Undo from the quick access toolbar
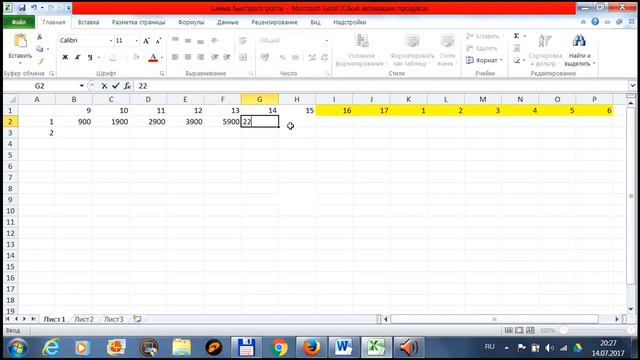 point(34,8)
